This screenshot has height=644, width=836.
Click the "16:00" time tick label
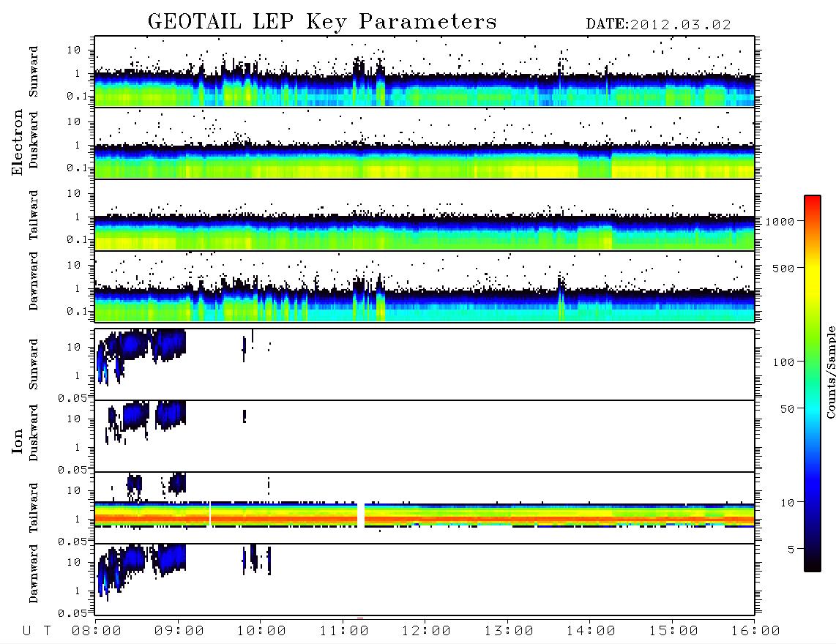(x=755, y=632)
